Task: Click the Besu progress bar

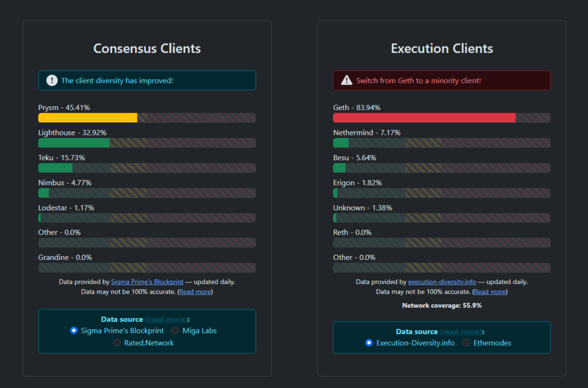Action: pyautogui.click(x=442, y=168)
